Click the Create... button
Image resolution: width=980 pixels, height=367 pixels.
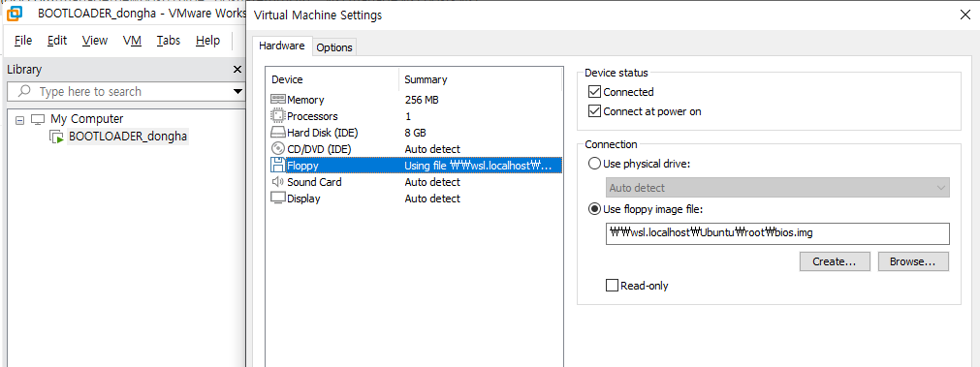pos(835,262)
